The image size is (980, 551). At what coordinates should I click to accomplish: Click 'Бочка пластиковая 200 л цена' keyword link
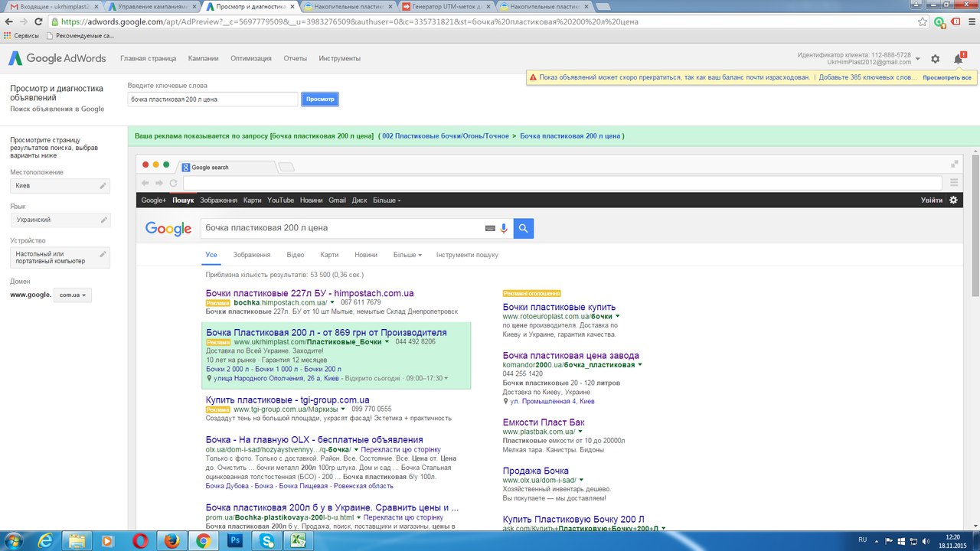[x=570, y=135]
